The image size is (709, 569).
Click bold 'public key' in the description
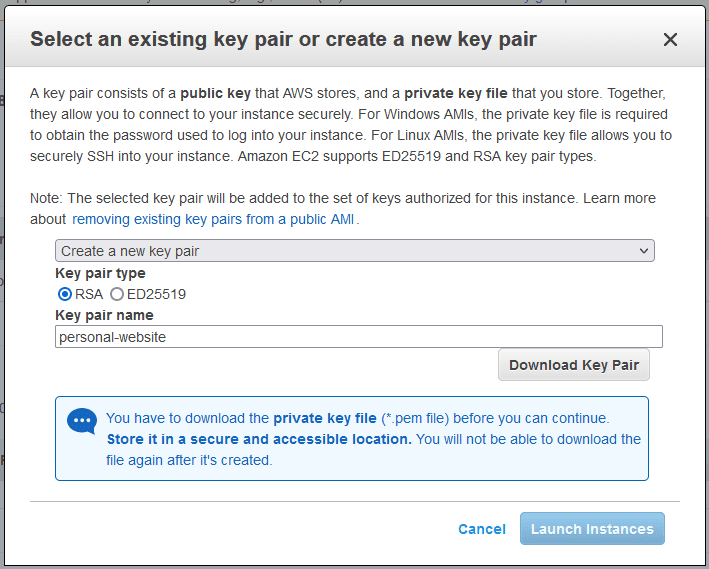coord(216,93)
